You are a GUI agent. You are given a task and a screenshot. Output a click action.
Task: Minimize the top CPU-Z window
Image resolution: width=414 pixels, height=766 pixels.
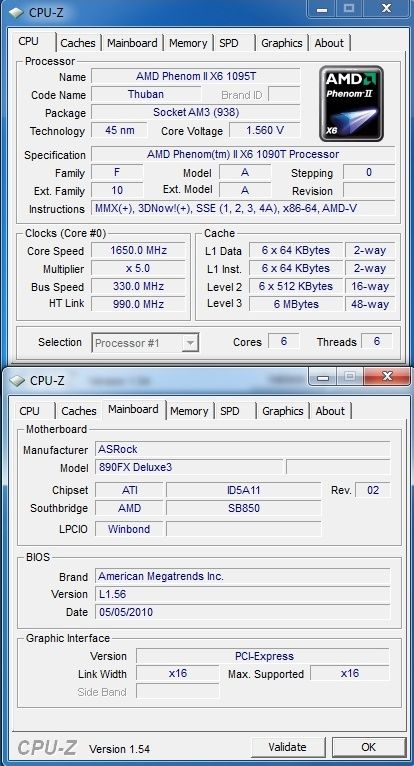tap(321, 8)
